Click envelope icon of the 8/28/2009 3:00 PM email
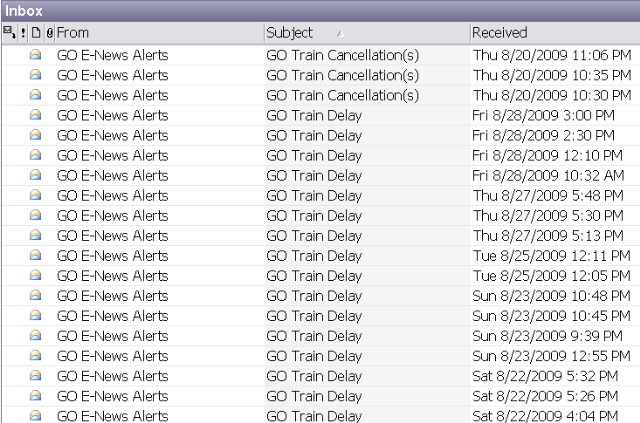640x423 pixels. tap(36, 116)
